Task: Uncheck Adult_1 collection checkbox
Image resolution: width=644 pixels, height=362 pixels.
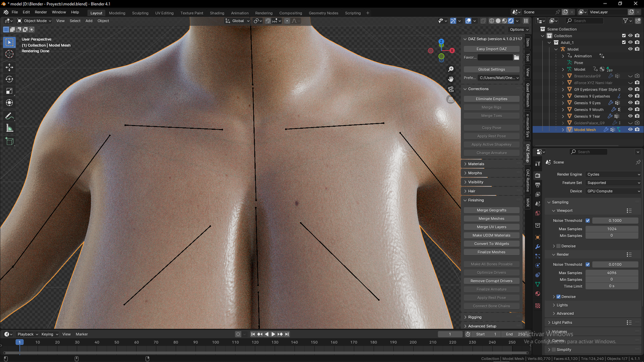Action: click(x=624, y=42)
